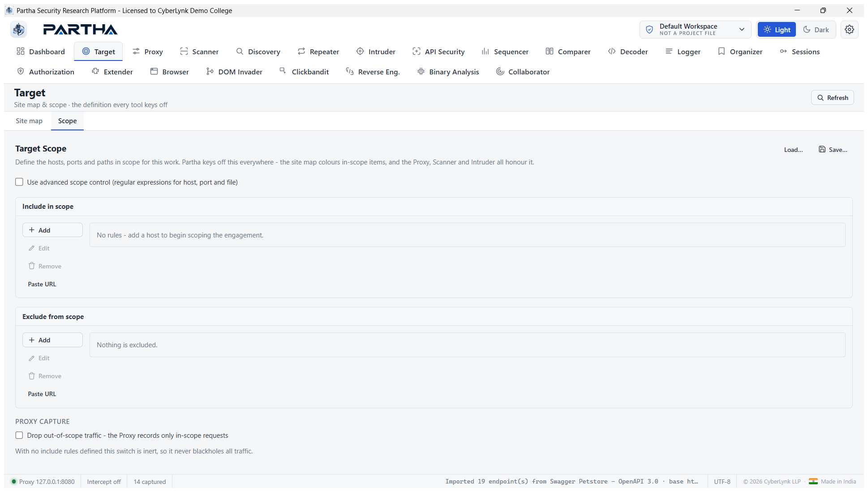Viewport: 868px width, 492px height.
Task: Open the Intruder tab label
Action: click(382, 52)
